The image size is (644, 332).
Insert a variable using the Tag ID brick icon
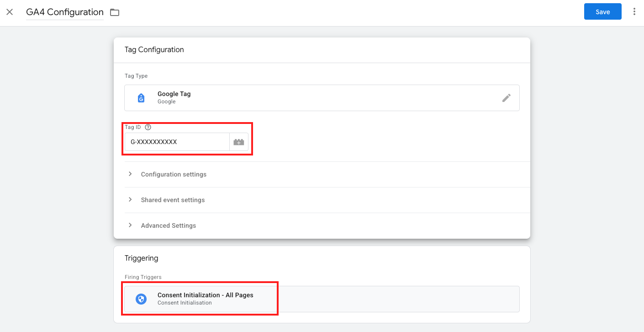coord(239,142)
